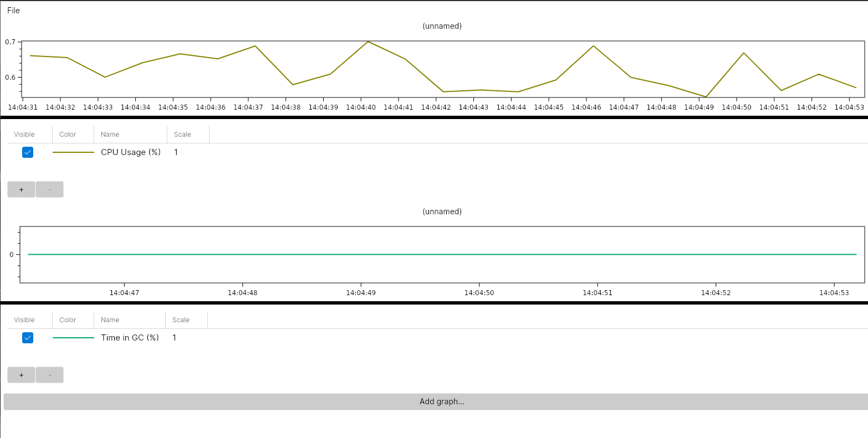Click the 0 y-axis label on bottom graph

click(11, 255)
